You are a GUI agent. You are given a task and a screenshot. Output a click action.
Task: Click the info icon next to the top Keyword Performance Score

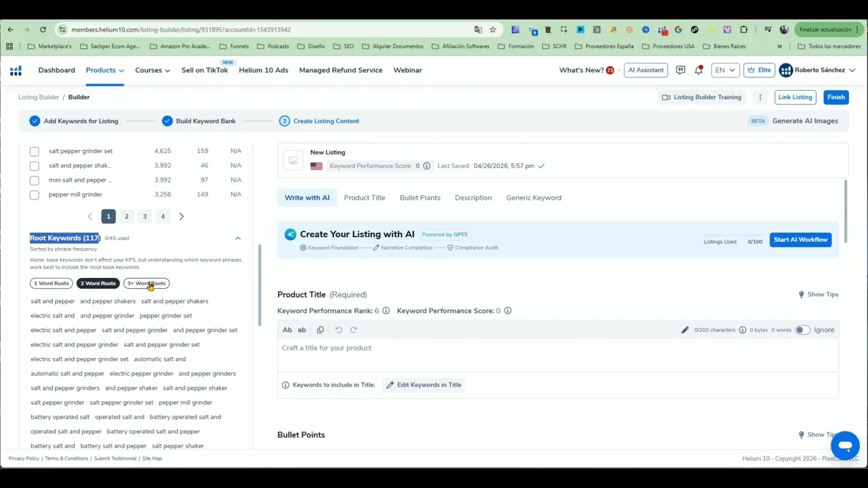[x=427, y=166]
